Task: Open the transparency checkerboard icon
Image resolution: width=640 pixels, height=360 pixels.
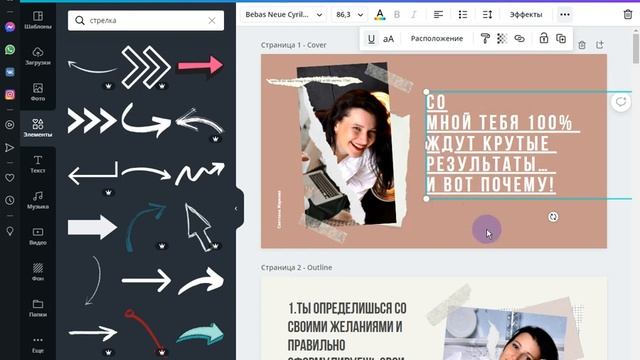Action: (x=502, y=39)
